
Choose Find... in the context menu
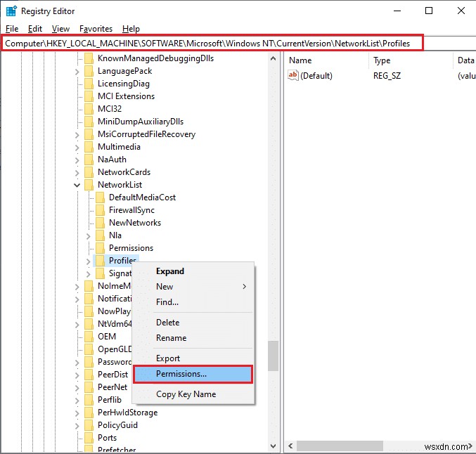click(193, 302)
